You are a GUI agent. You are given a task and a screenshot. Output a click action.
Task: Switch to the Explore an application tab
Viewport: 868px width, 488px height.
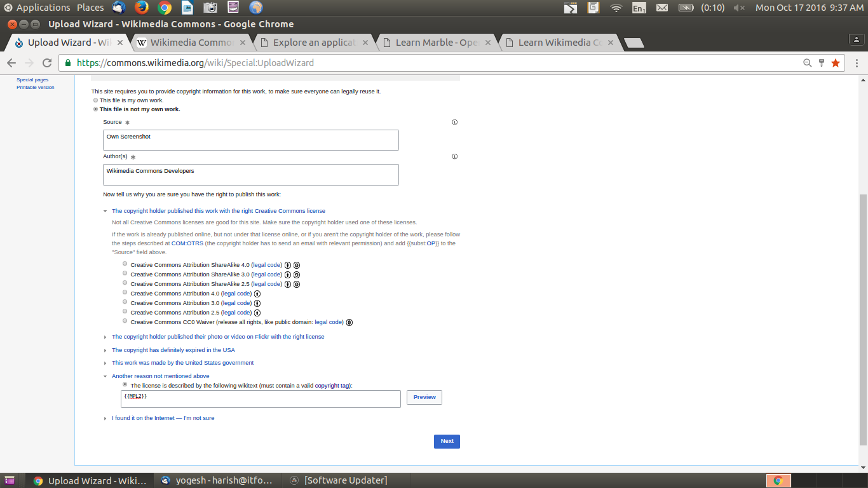point(313,43)
